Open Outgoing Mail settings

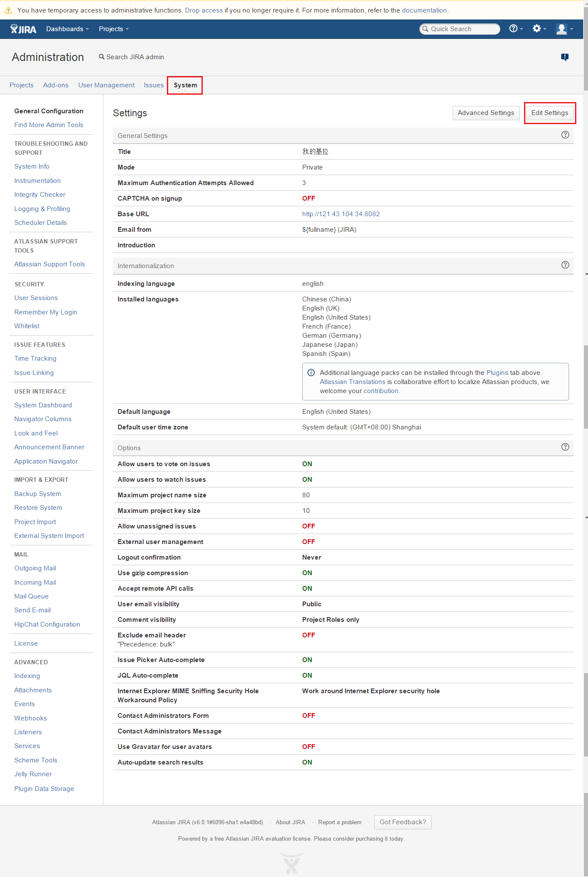[x=35, y=568]
